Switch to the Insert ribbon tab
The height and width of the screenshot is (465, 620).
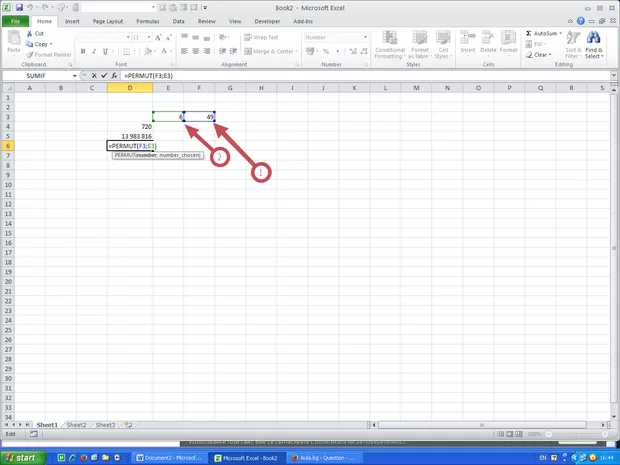pos(72,21)
